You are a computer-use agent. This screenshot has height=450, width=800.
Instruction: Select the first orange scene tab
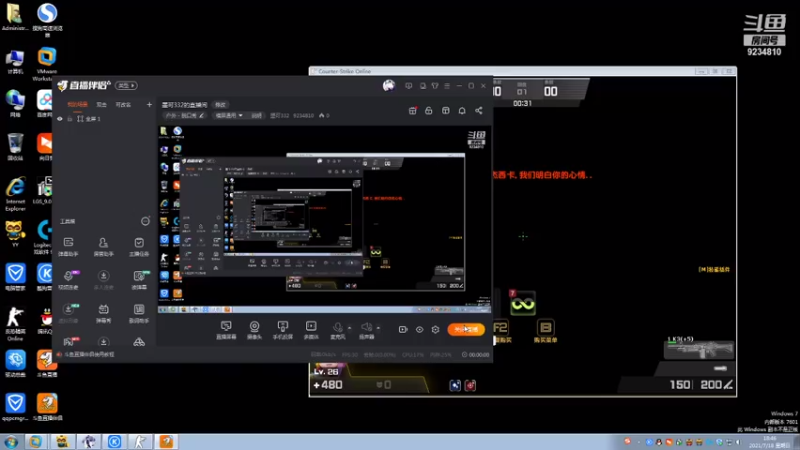pos(78,105)
